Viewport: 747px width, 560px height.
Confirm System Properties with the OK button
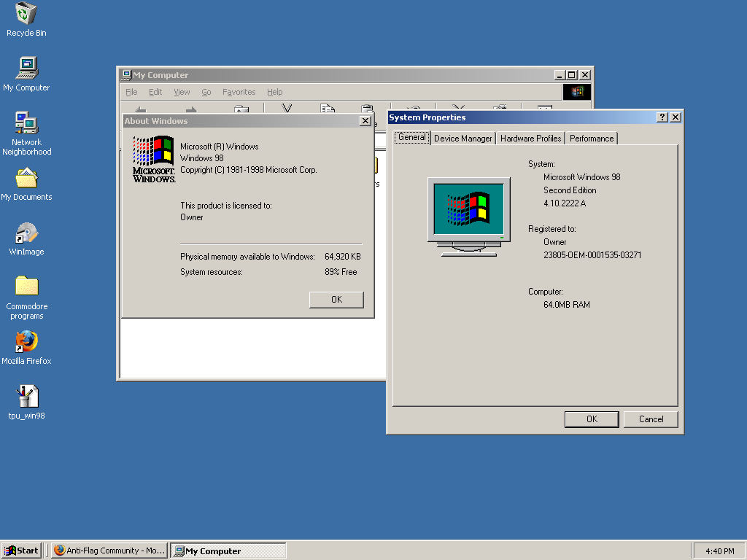(x=592, y=419)
